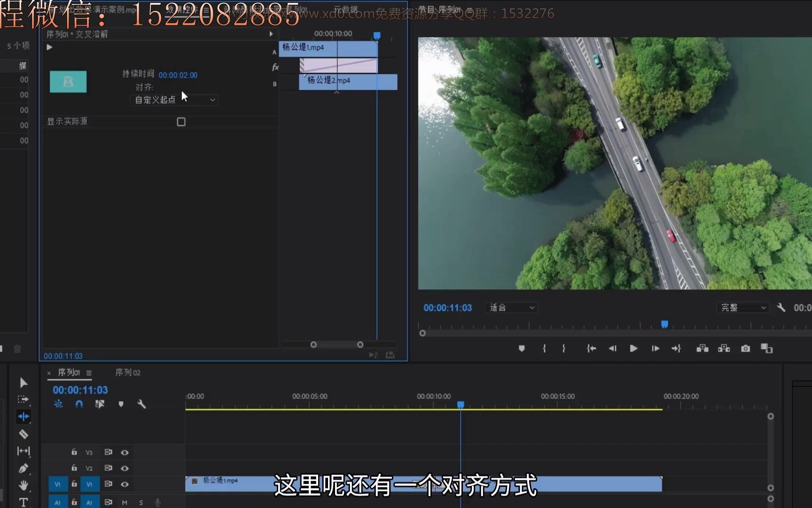Open the 完整 playback resolution dropdown

(743, 308)
